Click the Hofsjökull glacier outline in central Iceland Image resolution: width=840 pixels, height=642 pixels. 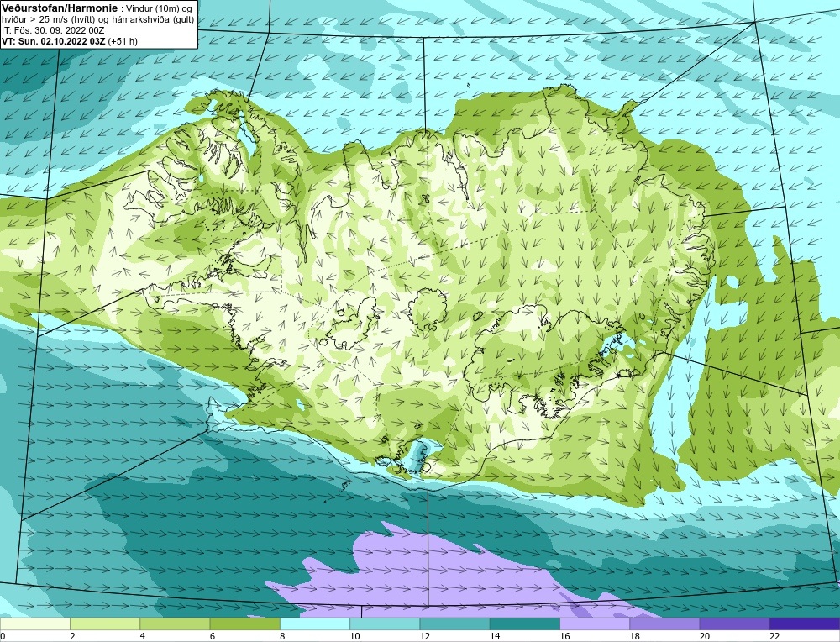[x=428, y=308]
